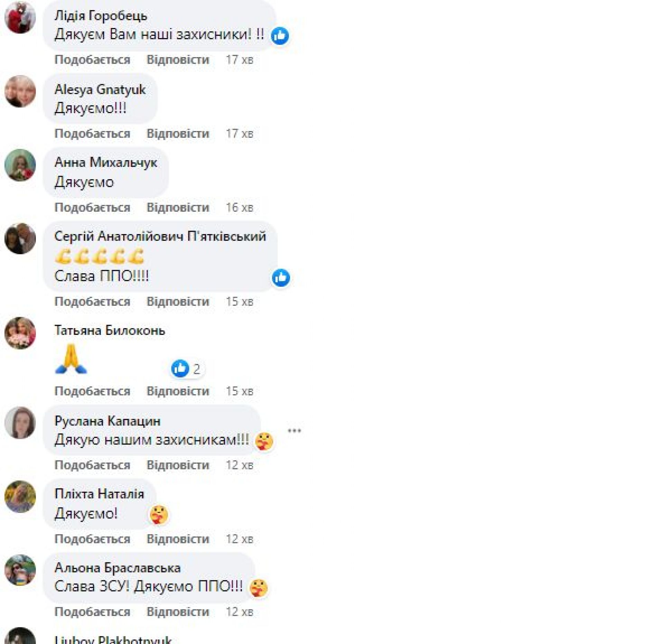Reply to Сергій П'ятківський with Відповісти
The width and height of the screenshot is (664, 644).
[178, 302]
